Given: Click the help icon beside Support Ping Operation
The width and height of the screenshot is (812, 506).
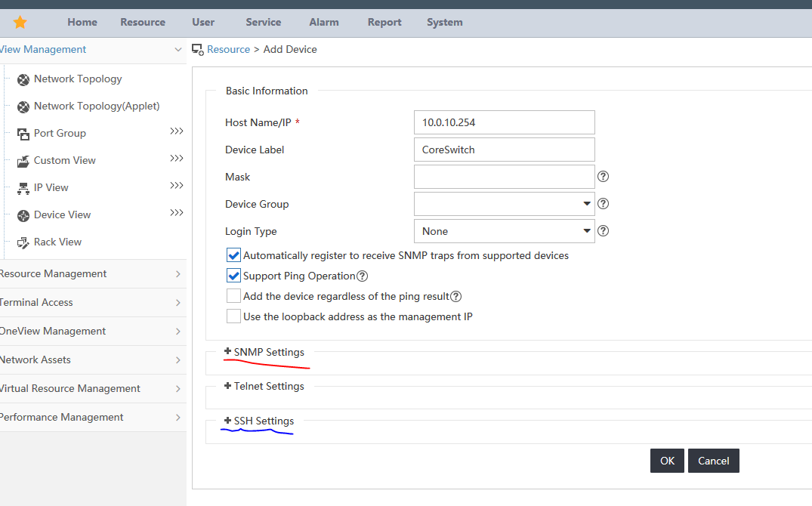Looking at the screenshot, I should 363,276.
